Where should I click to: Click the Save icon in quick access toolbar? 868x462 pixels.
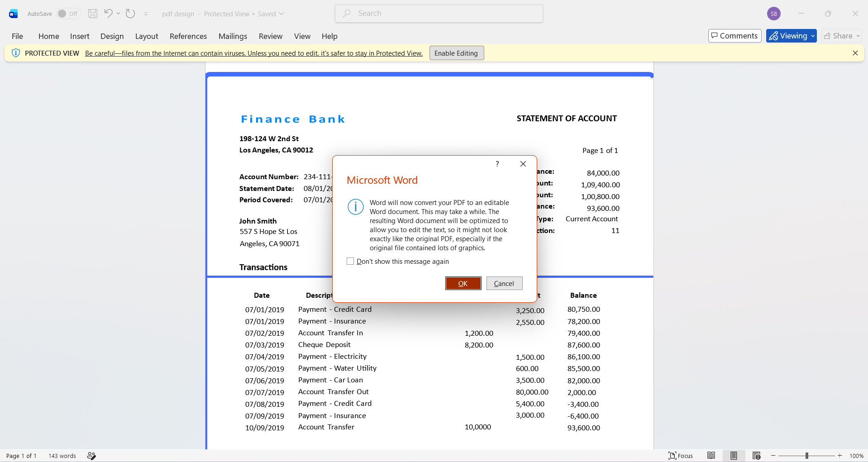(x=93, y=14)
